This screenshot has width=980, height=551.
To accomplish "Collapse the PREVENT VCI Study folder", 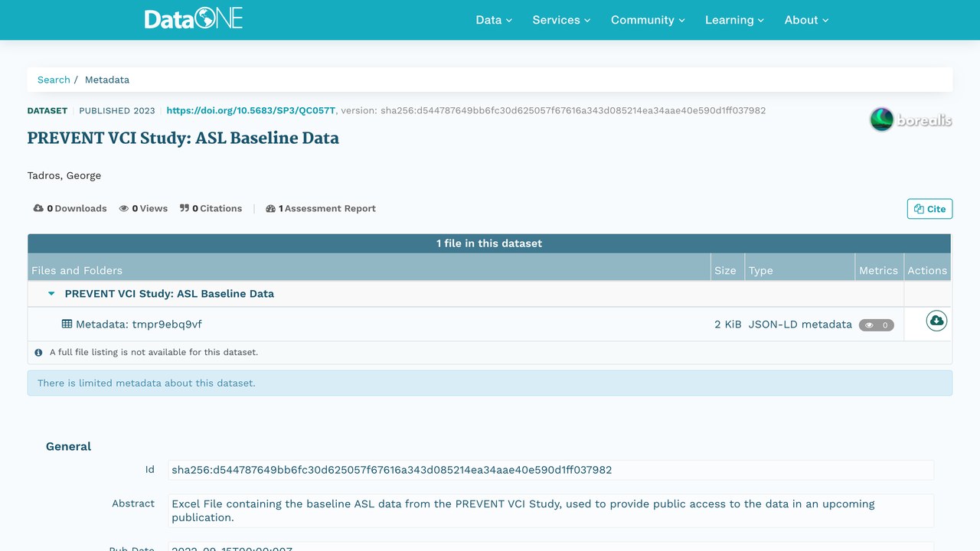I will tap(51, 294).
